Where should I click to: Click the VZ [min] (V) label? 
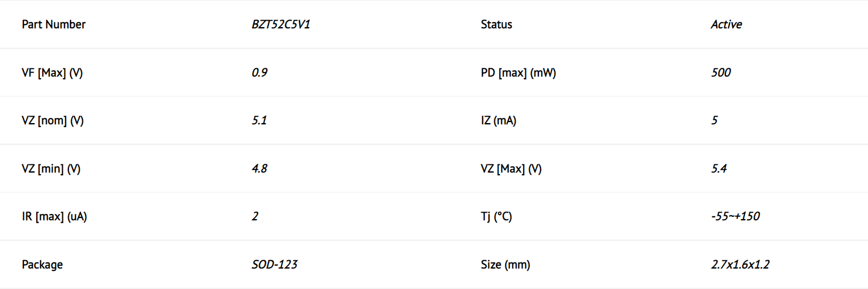tap(51, 169)
